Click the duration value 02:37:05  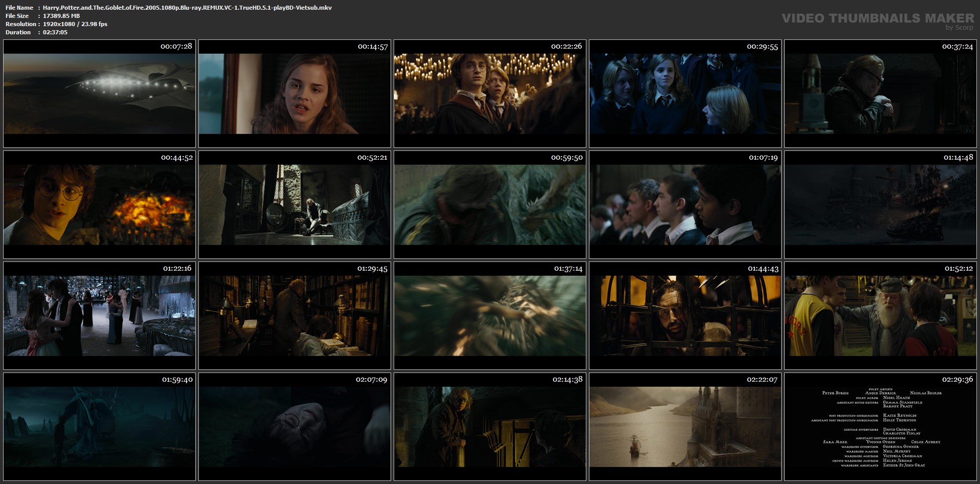pyautogui.click(x=55, y=32)
